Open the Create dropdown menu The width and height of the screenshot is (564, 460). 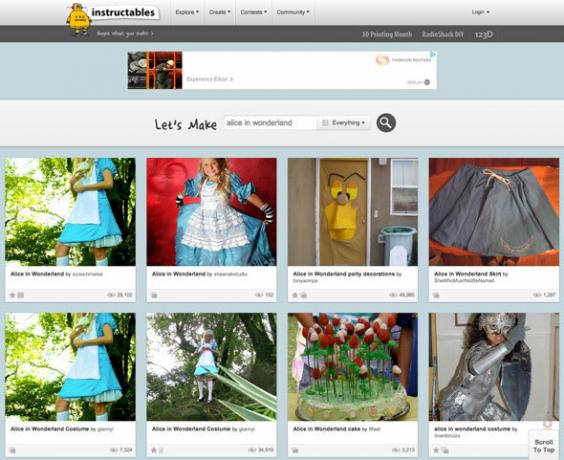[219, 12]
